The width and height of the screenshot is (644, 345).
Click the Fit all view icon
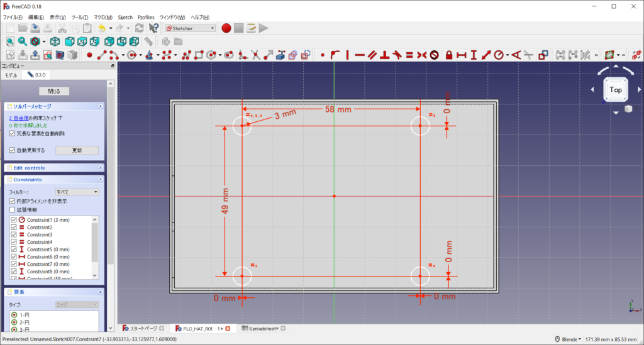pos(11,41)
